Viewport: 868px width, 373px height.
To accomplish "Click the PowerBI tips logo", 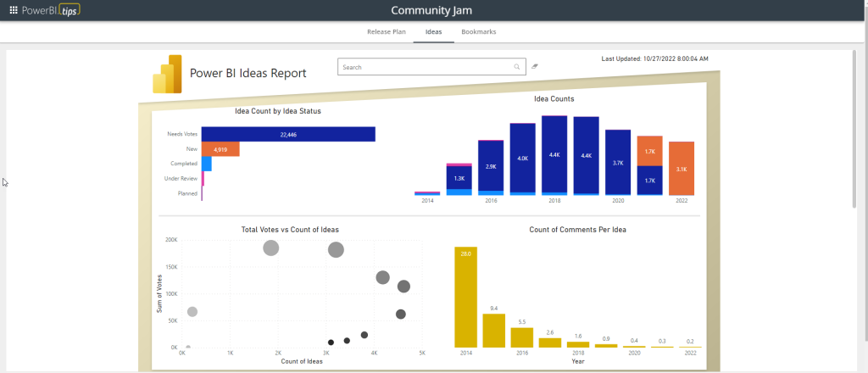I will [52, 10].
